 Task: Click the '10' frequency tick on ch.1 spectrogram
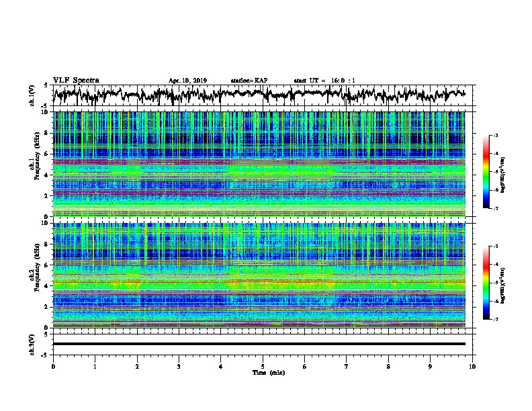pos(45,112)
